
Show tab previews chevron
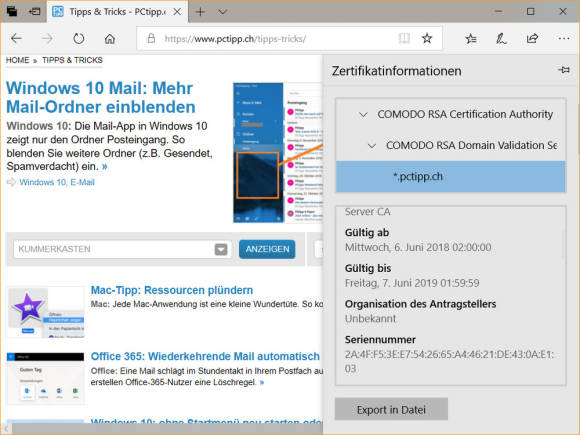point(222,12)
